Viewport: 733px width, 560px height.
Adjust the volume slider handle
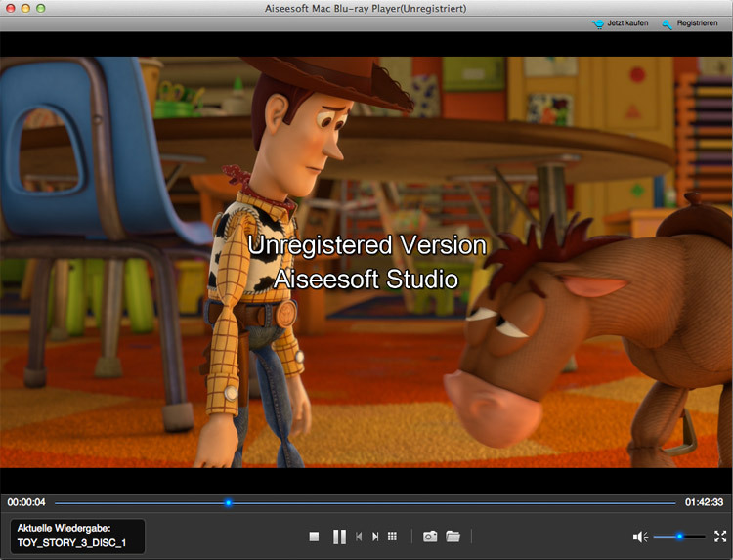679,537
